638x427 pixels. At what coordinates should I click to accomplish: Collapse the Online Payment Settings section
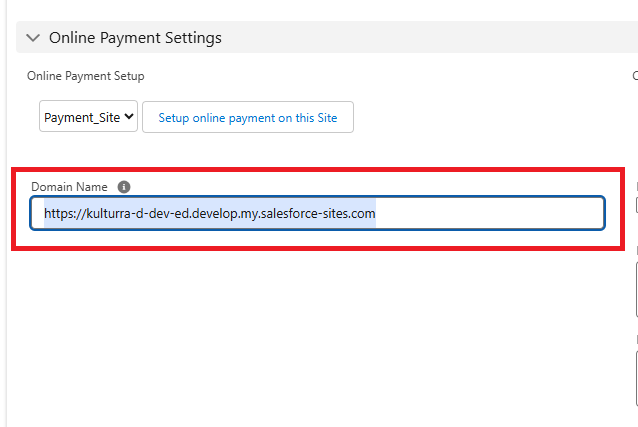coord(33,38)
